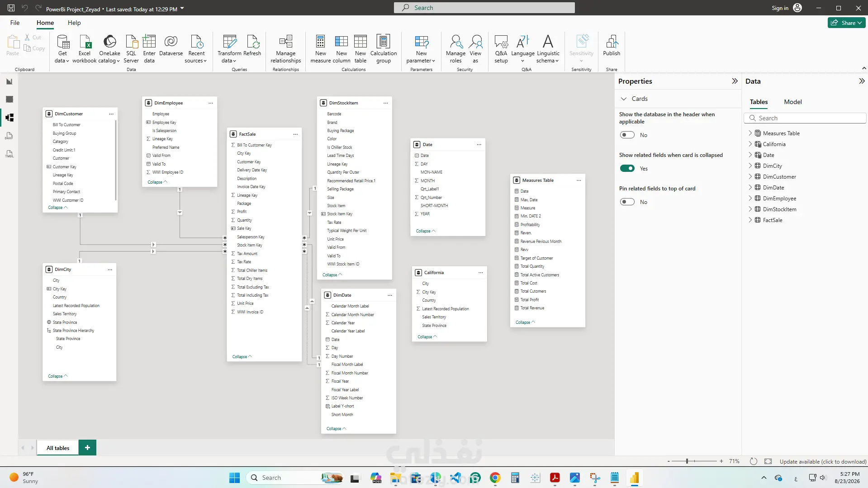Screen dimensions: 868x488
Task: Import an Excel workbook
Action: coord(85,49)
